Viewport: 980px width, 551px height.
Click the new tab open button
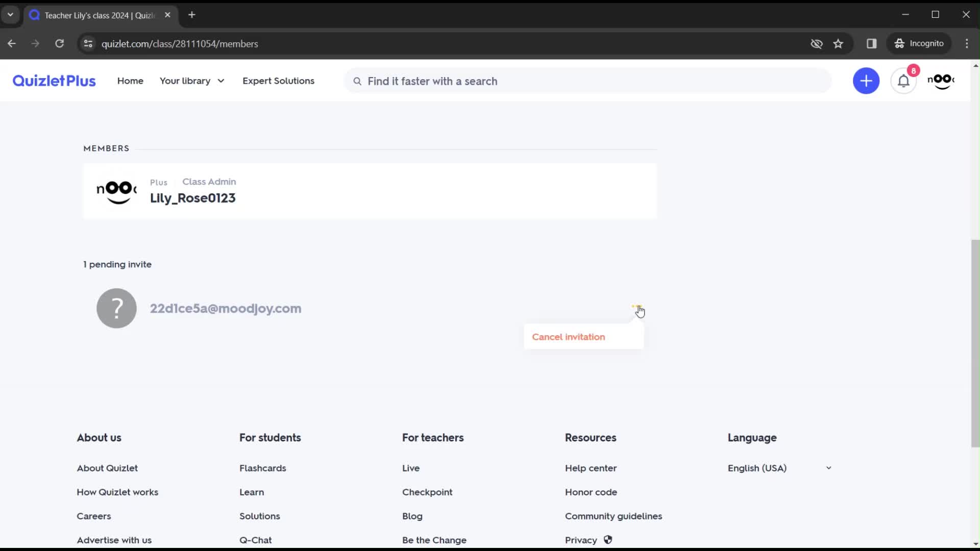click(192, 15)
